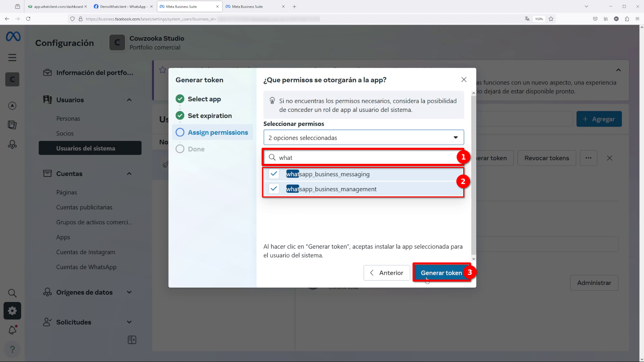Viewport: 644px width, 362px height.
Task: Select Usuarios del sistema
Action: point(90,148)
